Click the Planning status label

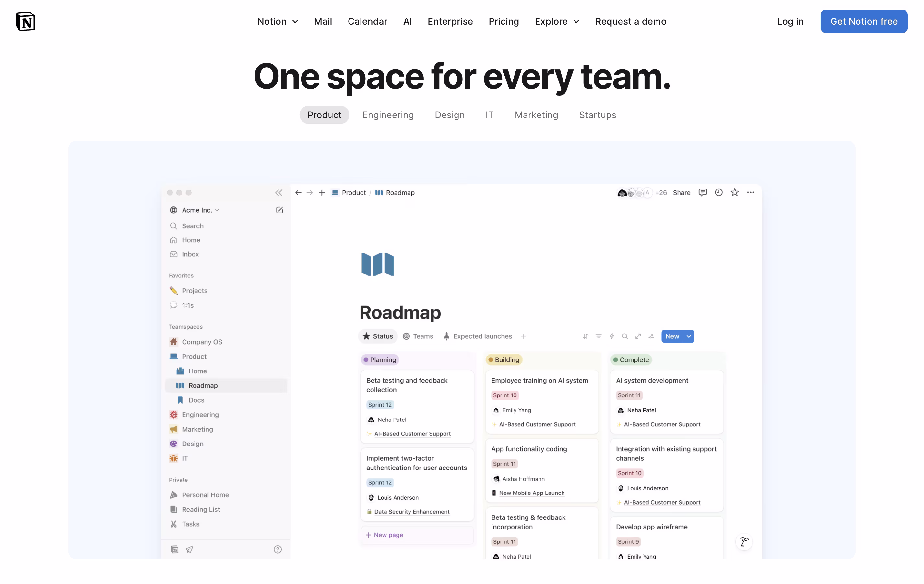380,360
